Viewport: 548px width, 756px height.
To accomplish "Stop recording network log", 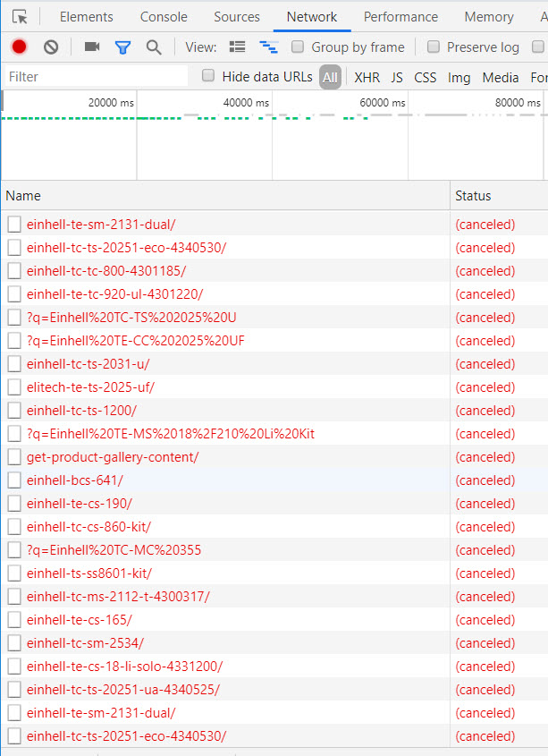I will pos(20,47).
